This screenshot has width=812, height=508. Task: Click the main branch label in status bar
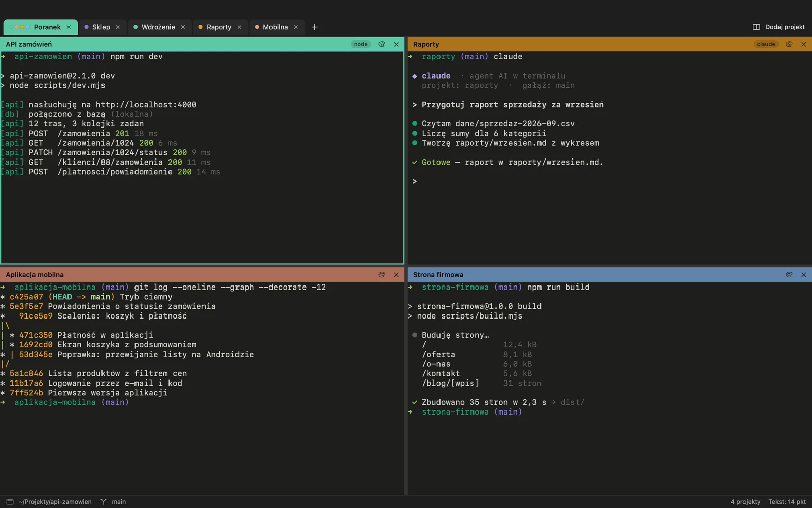coord(119,502)
